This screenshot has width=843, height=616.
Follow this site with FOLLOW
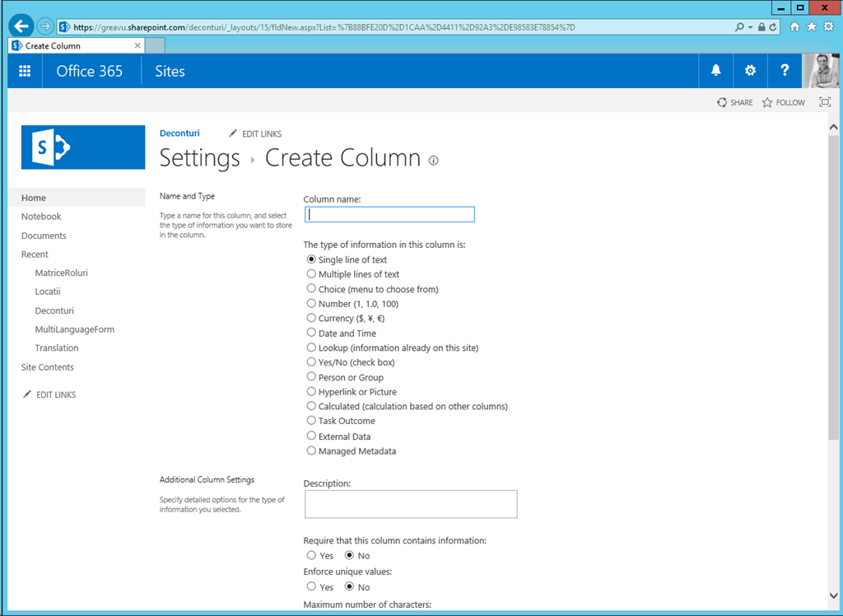[x=783, y=103]
